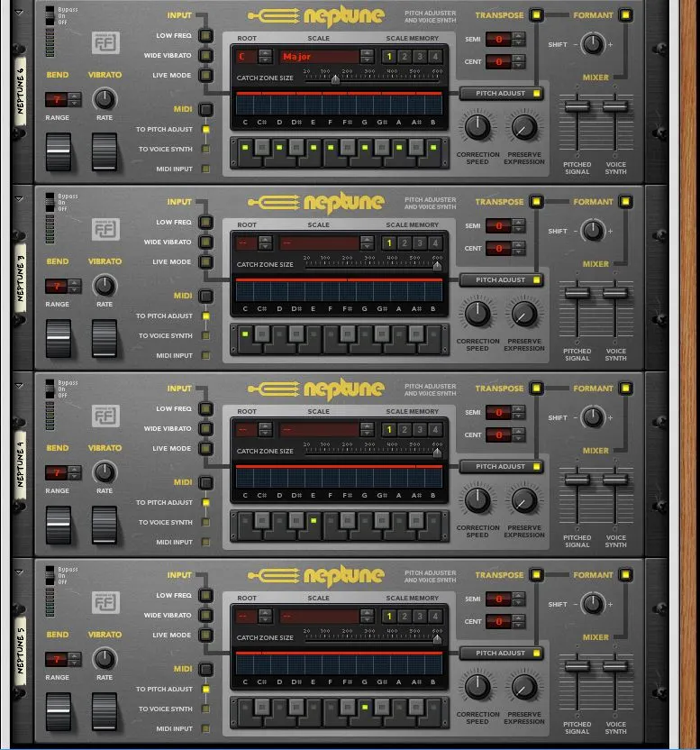Image resolution: width=700 pixels, height=750 pixels.
Task: Toggle Low Freq on Neptune 3
Action: (205, 222)
